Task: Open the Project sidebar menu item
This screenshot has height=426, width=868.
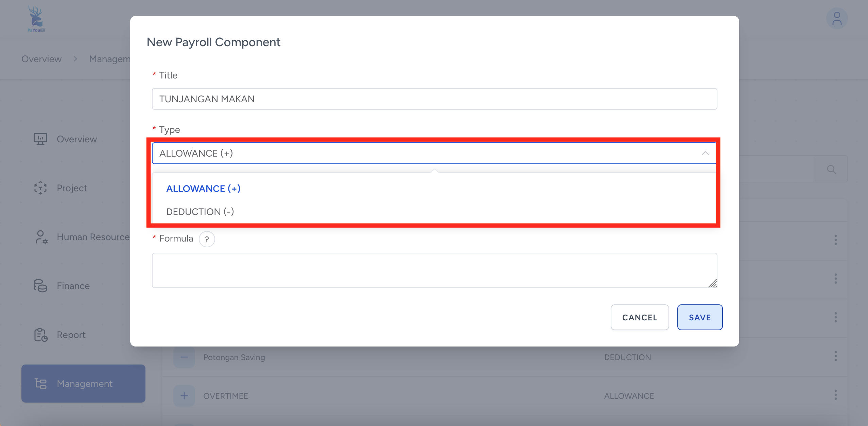Action: [x=72, y=188]
